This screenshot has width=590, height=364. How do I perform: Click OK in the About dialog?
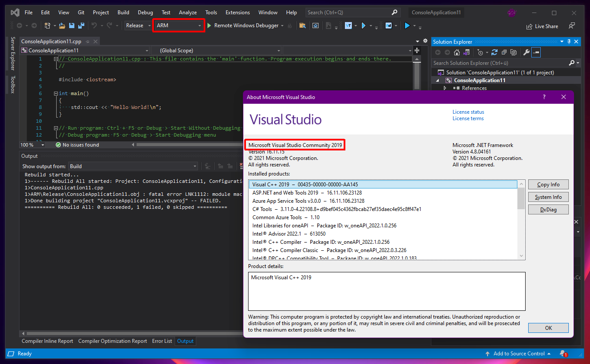click(x=548, y=328)
